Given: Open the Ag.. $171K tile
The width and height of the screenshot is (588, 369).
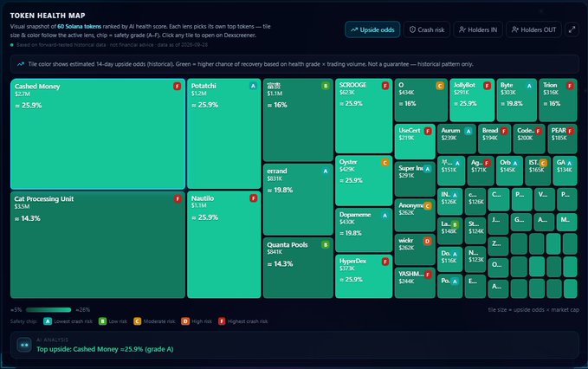Looking at the screenshot, I should (x=481, y=171).
